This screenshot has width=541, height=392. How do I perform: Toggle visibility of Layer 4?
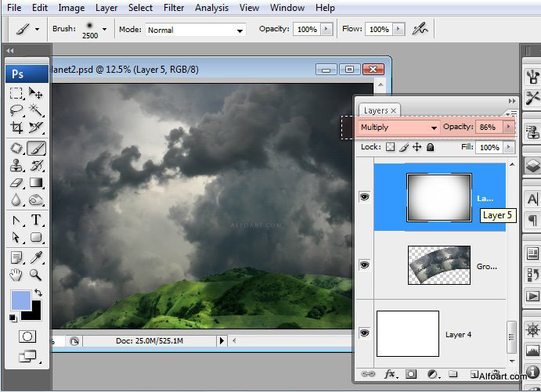[364, 333]
